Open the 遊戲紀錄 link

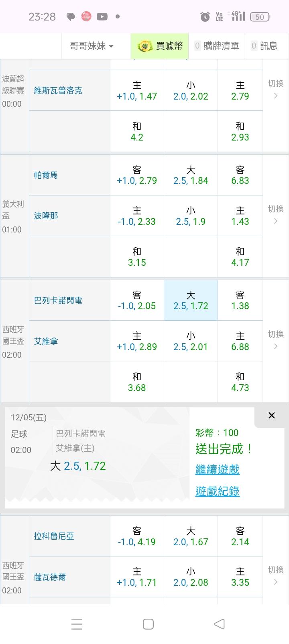click(x=217, y=491)
